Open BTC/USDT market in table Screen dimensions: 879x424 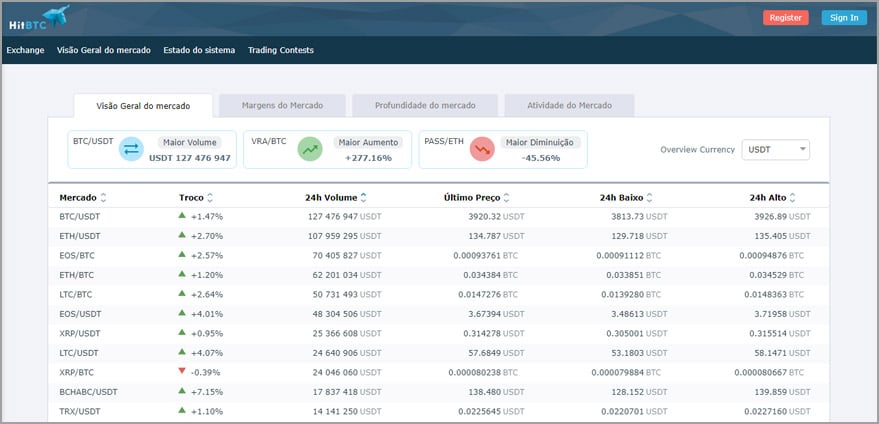click(80, 216)
